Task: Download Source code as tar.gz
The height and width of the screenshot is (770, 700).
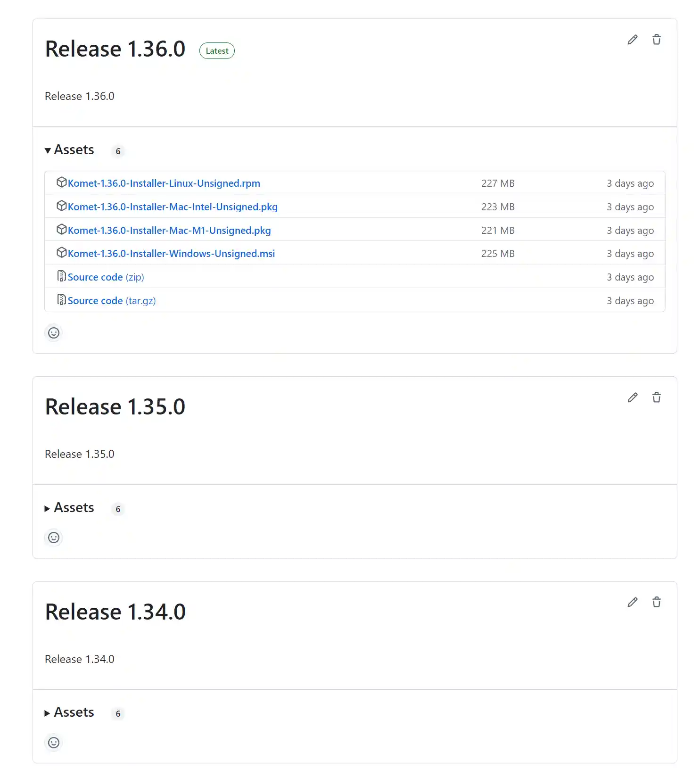Action: tap(111, 301)
